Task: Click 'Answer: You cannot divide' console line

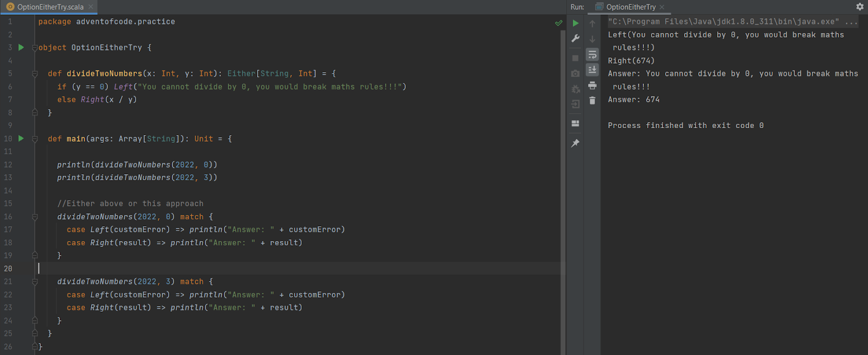Action: (733, 74)
